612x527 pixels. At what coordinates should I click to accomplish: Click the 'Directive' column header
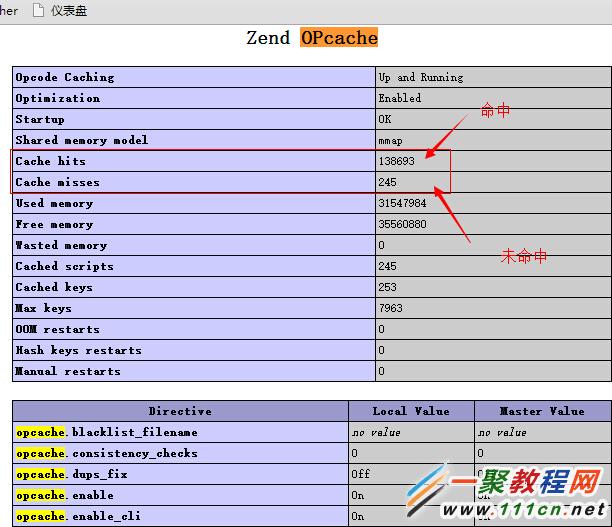pyautogui.click(x=180, y=411)
